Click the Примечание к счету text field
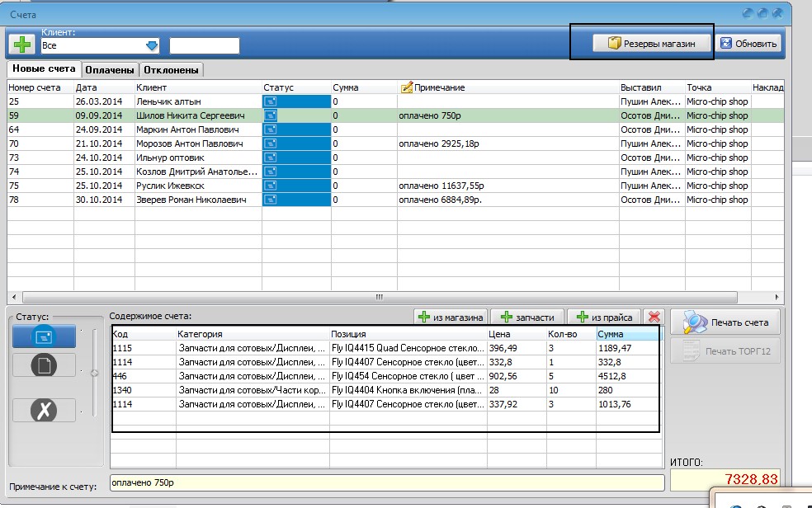The width and height of the screenshot is (812, 508). 386,482
